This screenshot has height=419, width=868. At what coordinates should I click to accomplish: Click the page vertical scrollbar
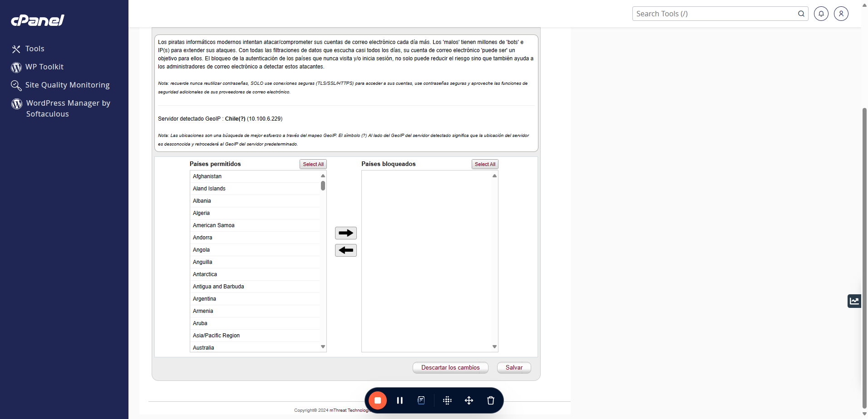coord(864,258)
